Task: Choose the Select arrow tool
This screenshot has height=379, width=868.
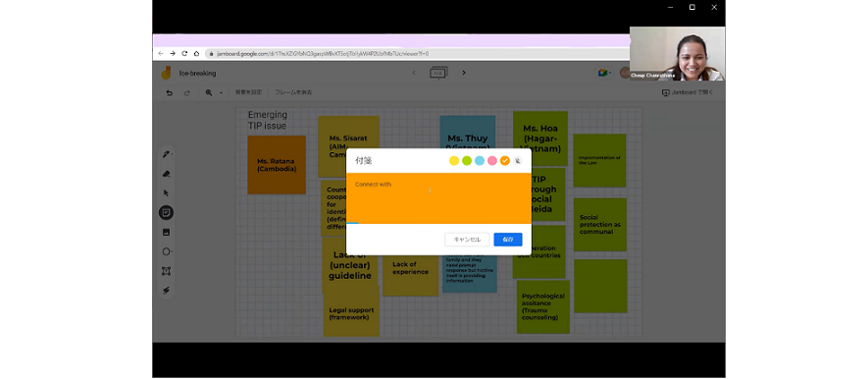Action: pos(166,192)
